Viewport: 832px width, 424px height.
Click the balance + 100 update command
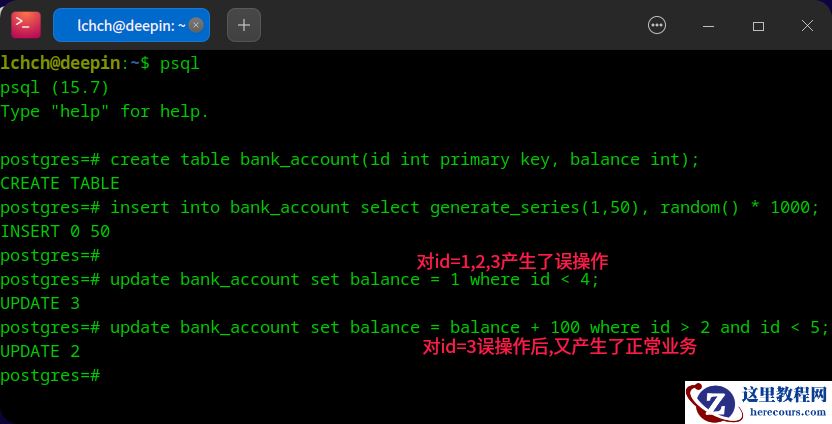[414, 327]
